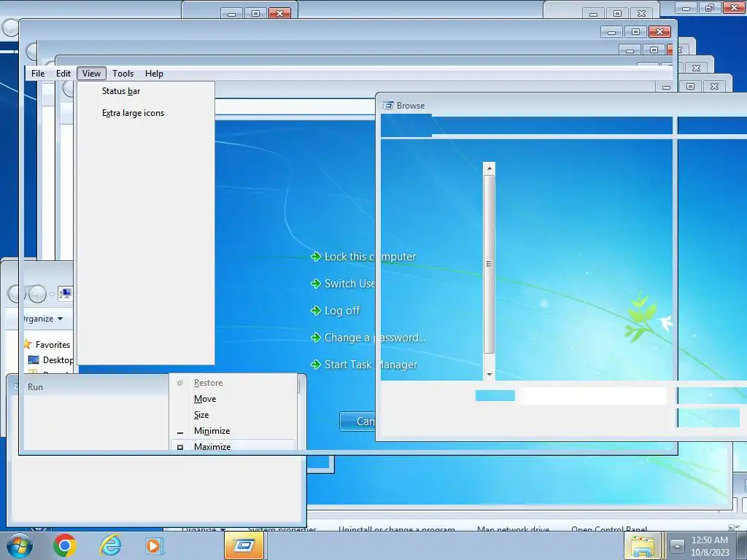Click the vertical scrollbar thumb in Browse

pyautogui.click(x=489, y=264)
